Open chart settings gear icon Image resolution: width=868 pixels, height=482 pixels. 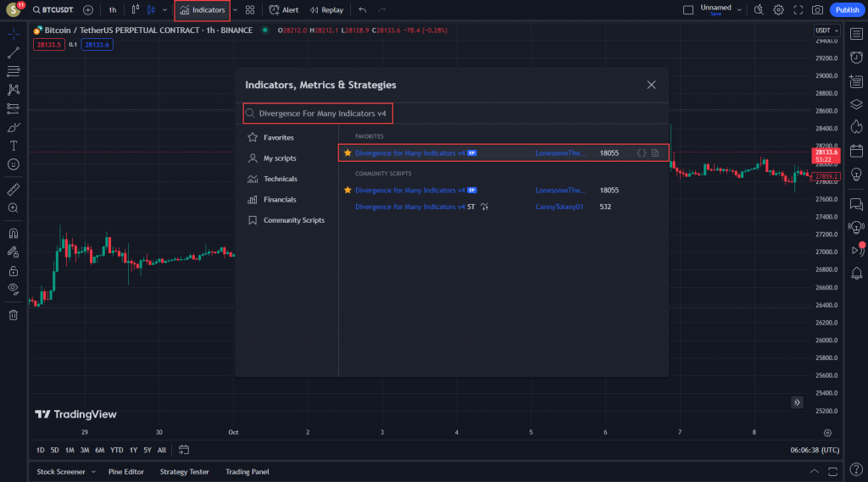pyautogui.click(x=778, y=10)
